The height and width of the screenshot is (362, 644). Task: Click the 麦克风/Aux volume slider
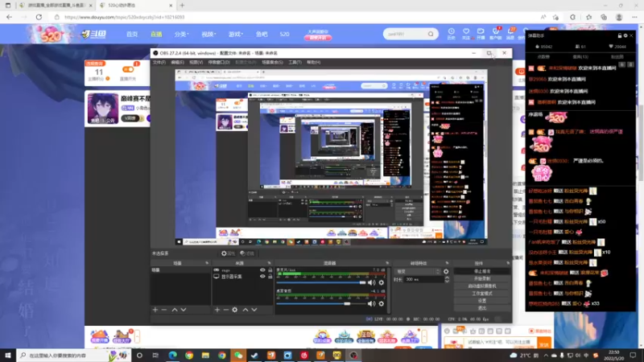tap(321, 282)
